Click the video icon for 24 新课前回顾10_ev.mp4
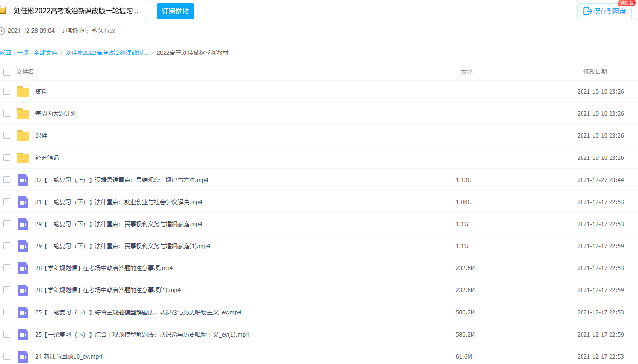This screenshot has width=638, height=364. point(23,357)
